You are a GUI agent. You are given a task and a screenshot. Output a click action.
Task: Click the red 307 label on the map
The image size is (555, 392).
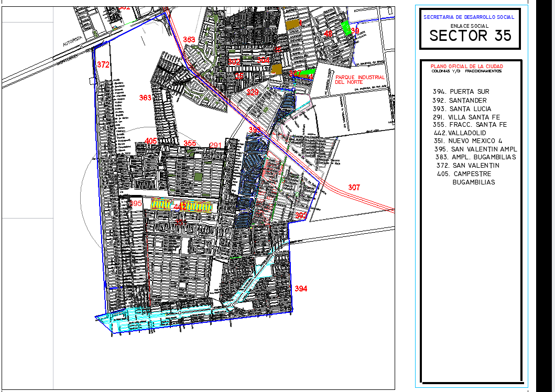click(354, 188)
